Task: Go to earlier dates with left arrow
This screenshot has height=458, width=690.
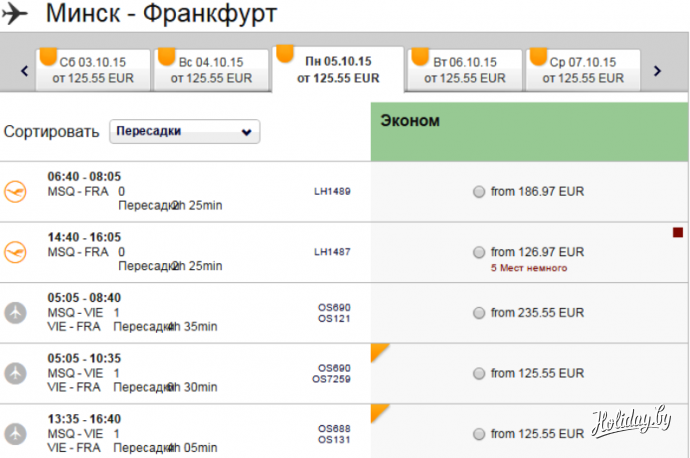Action: [x=23, y=70]
